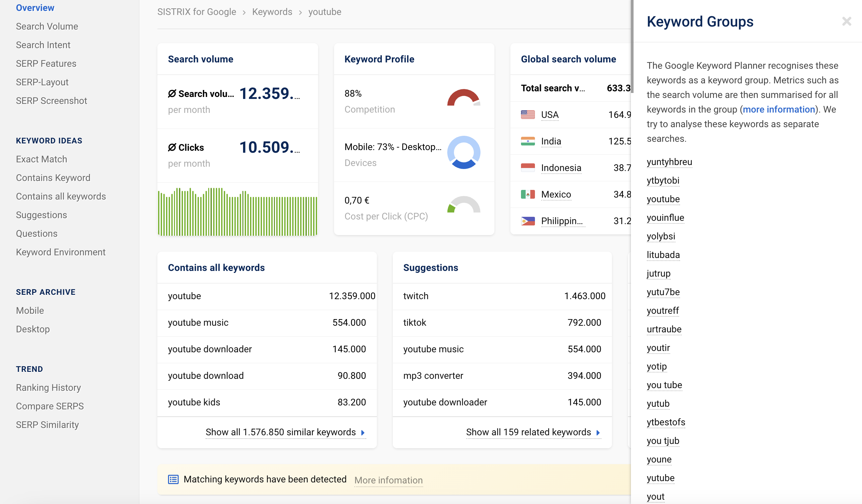Click the Keyword Groups panel scrollbar
Screen dimensions: 862x504
(x=632, y=46)
